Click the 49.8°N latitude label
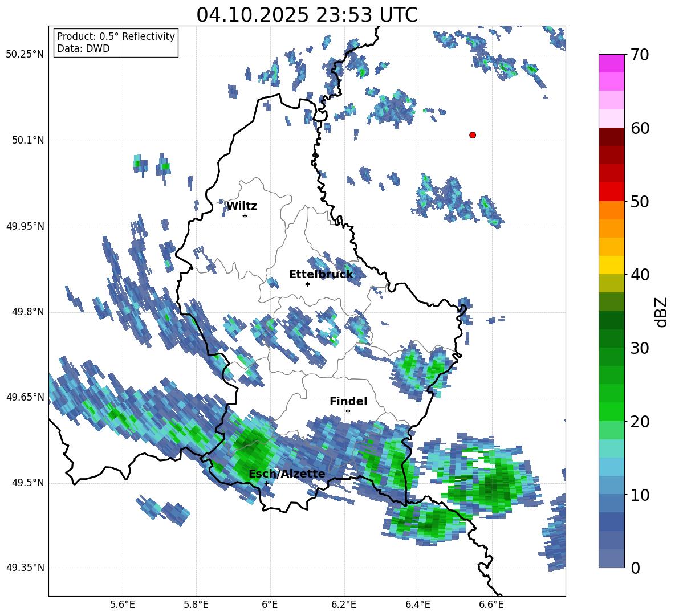 point(28,312)
